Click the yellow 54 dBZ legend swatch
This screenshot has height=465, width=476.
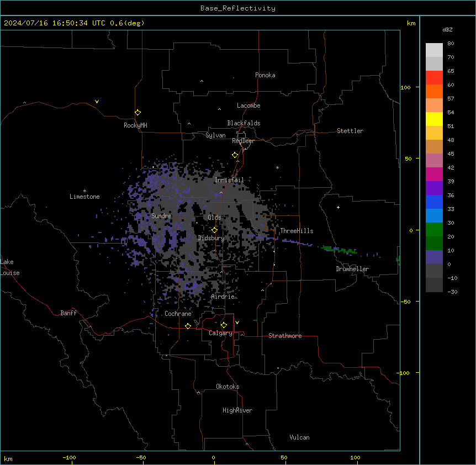point(434,119)
